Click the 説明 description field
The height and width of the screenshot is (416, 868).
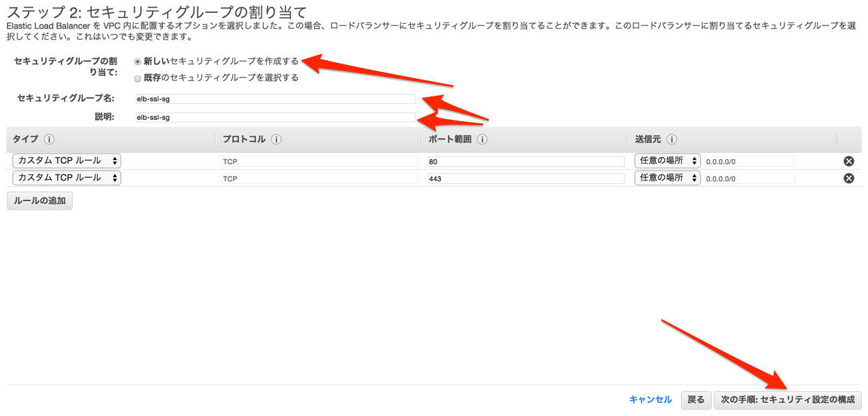pyautogui.click(x=274, y=116)
